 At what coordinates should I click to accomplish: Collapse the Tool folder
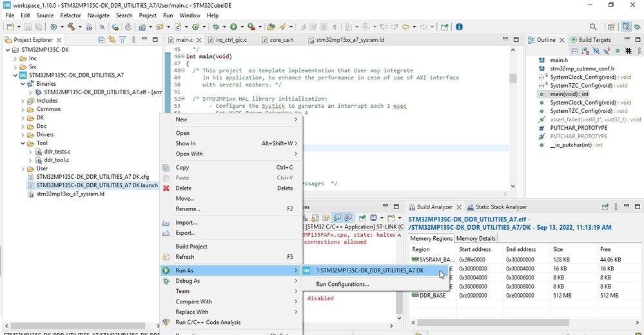[x=23, y=143]
